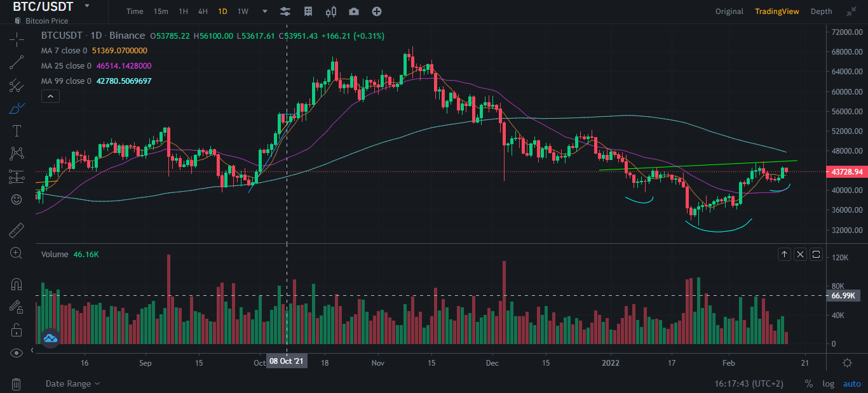Toggle percentage scale mode
This screenshot has height=393, width=868.
(809, 383)
